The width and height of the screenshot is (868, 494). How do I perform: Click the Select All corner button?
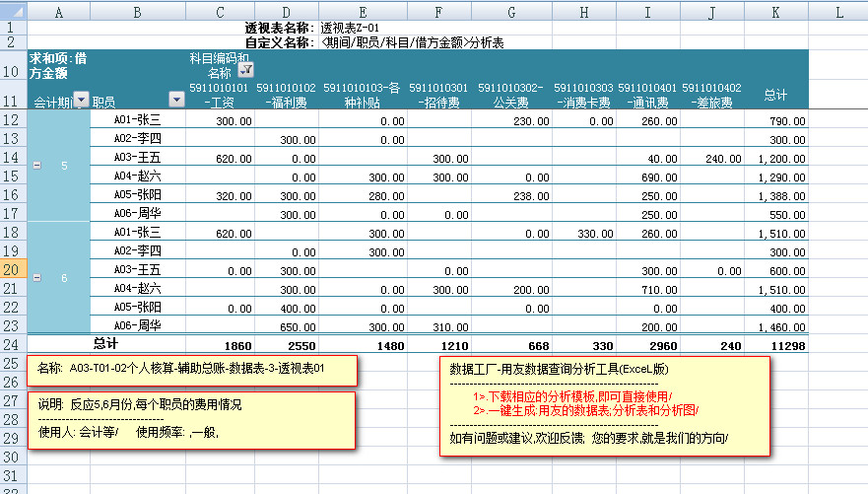(x=14, y=11)
